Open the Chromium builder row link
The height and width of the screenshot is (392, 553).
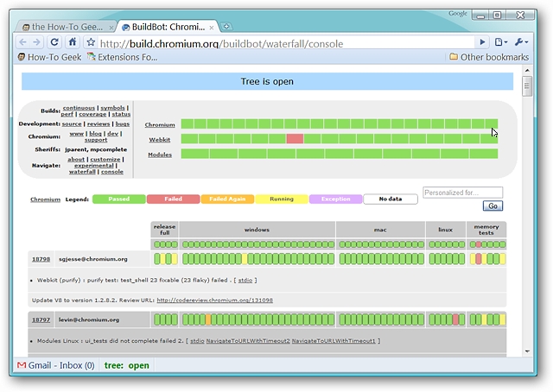click(x=160, y=125)
